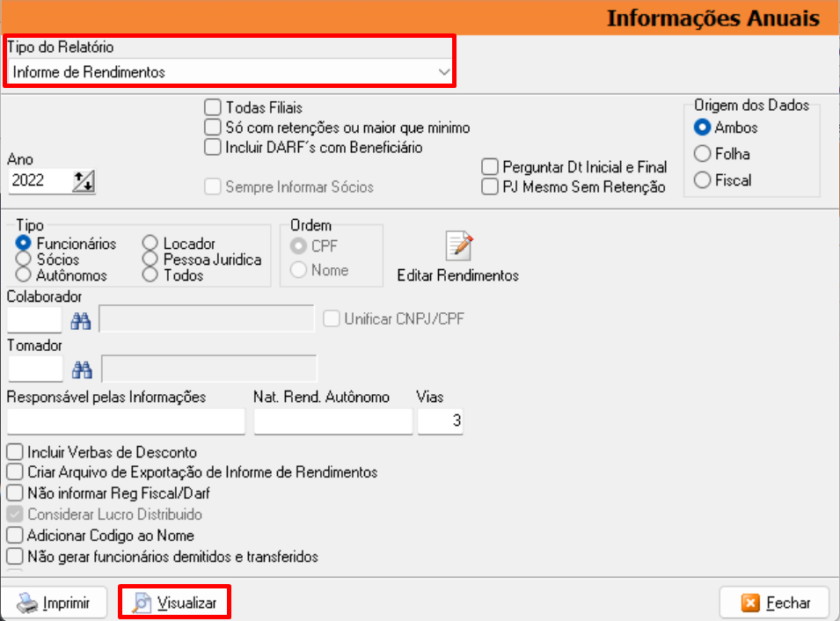Check Só com retenções ou maior que mínimo
The image size is (840, 621).
[212, 128]
